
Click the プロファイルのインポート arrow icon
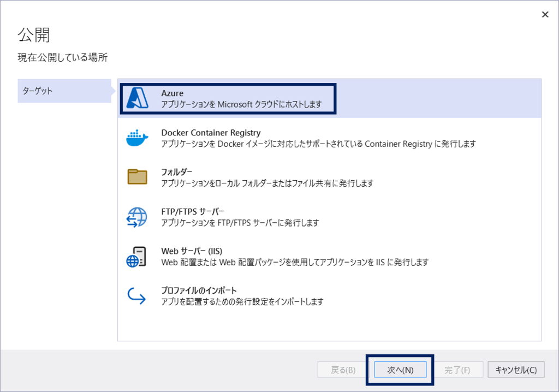(x=136, y=296)
